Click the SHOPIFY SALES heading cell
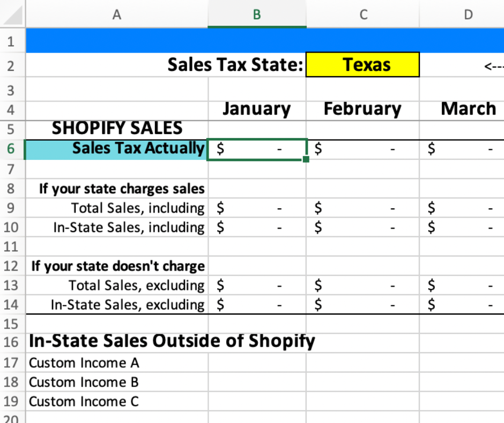This screenshot has width=504, height=423. click(x=116, y=128)
